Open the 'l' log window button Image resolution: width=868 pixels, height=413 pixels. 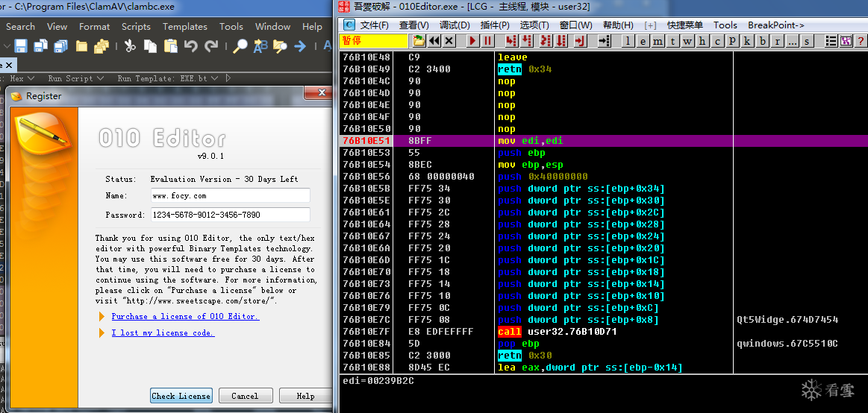[628, 41]
